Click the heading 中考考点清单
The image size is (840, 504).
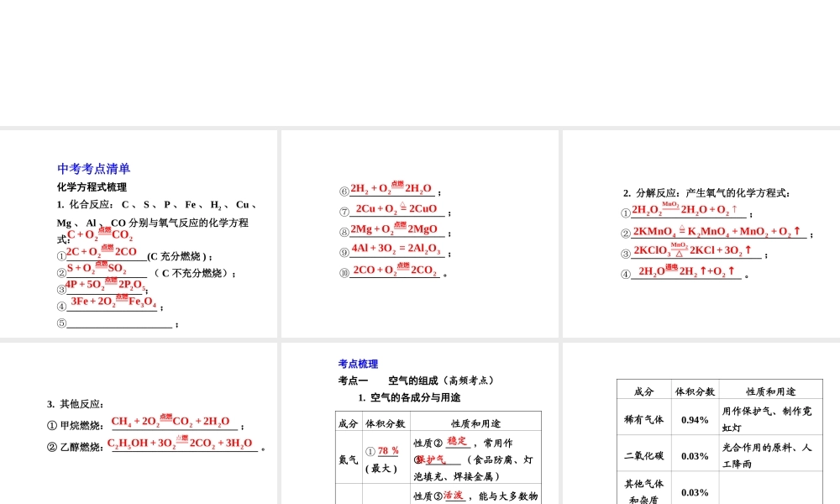pyautogui.click(x=94, y=169)
